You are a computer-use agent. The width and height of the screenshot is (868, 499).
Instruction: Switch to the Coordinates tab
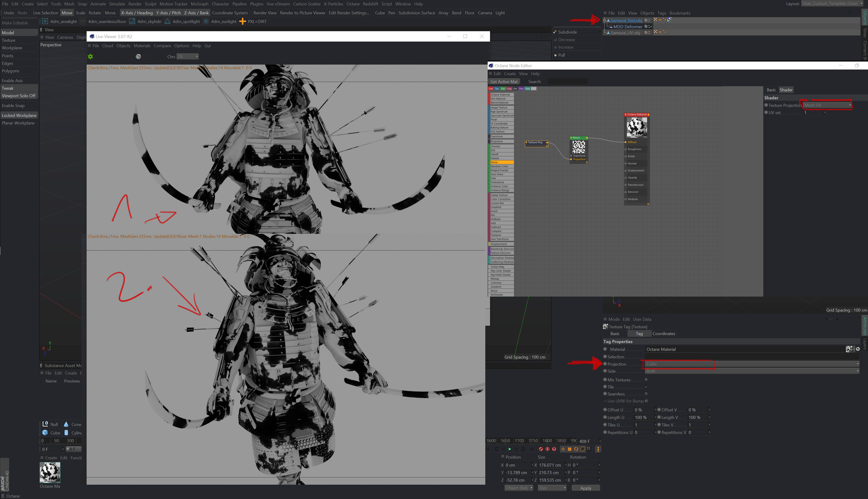point(664,333)
